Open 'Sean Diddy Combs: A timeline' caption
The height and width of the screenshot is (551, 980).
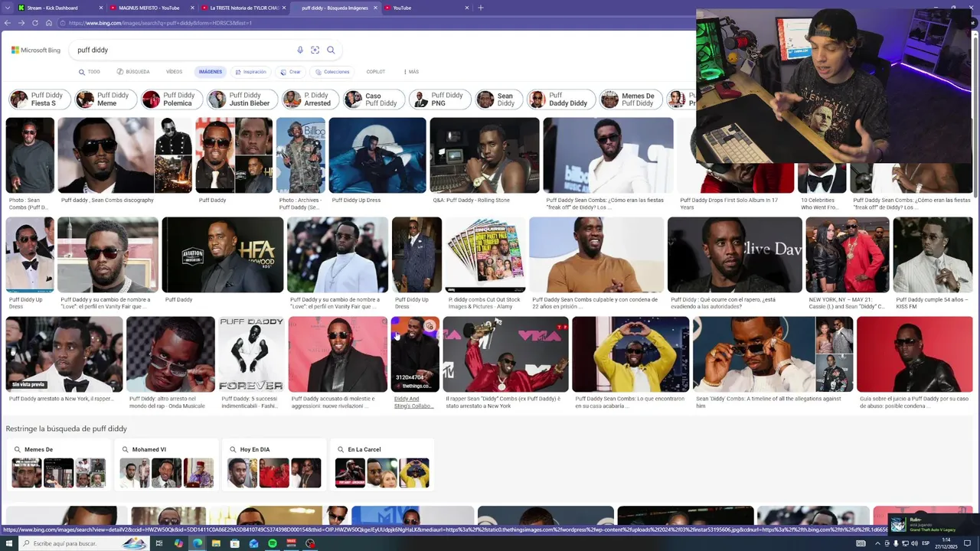pyautogui.click(x=768, y=403)
